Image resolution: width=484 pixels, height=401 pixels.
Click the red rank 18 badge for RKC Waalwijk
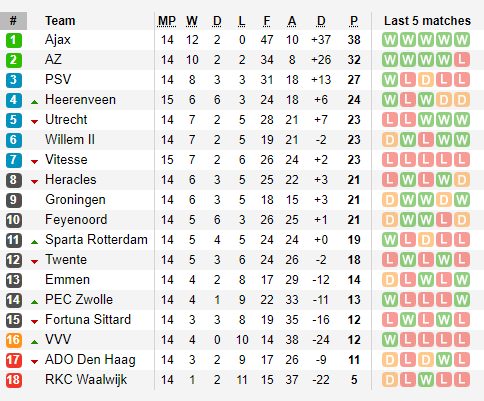click(14, 380)
